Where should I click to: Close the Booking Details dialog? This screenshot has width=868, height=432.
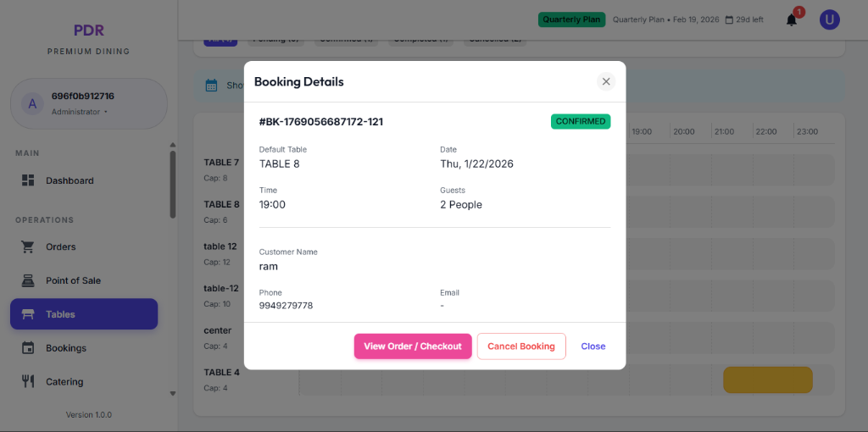pyautogui.click(x=605, y=81)
